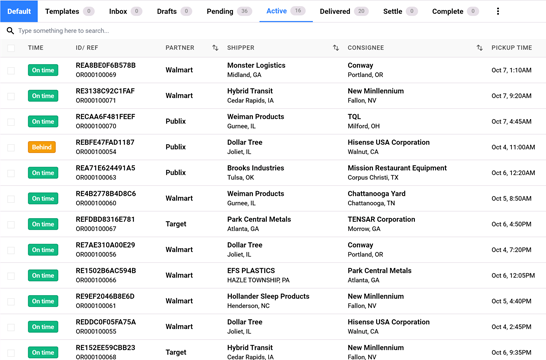
Task: Click the ID/ REF column header
Action: pyautogui.click(x=87, y=48)
